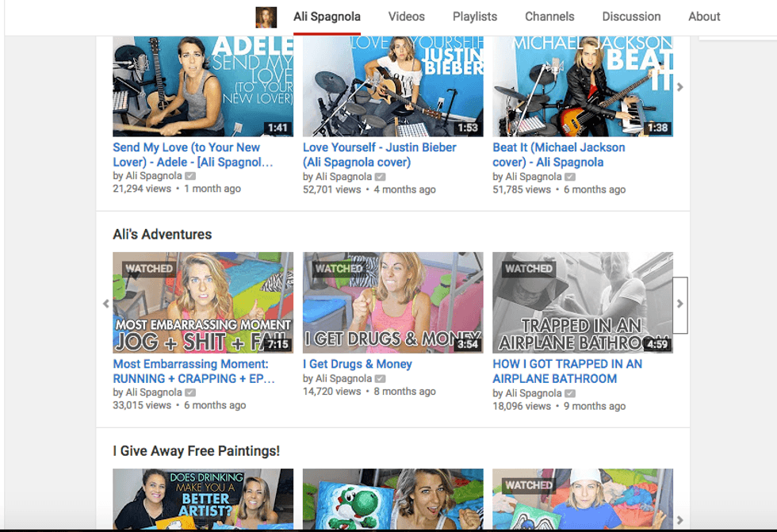Play the Michael Jackson Beat It thumbnail
This screenshot has width=777, height=532.
click(583, 86)
